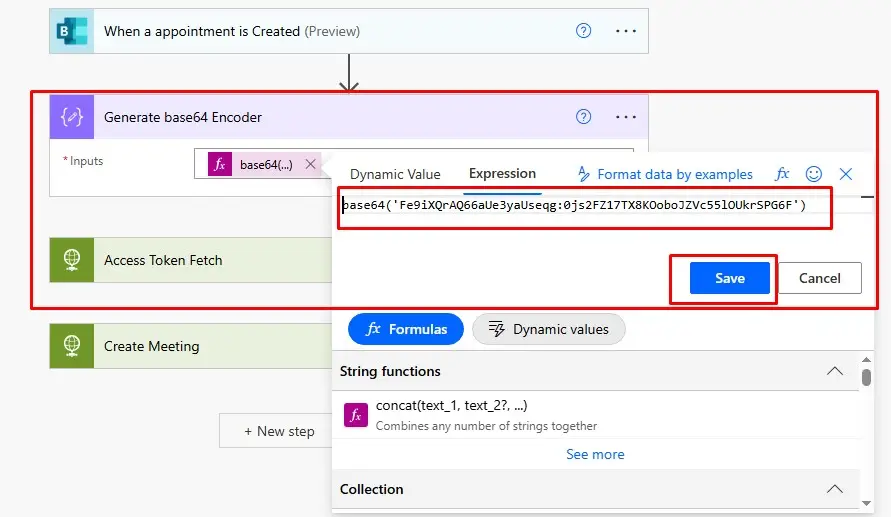The image size is (891, 517).
Task: Open help for appointment Created trigger
Action: tap(584, 31)
